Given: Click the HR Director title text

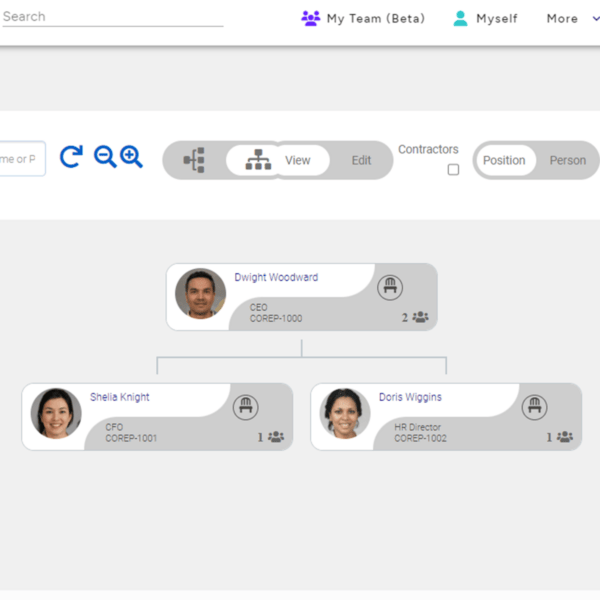Looking at the screenshot, I should click(x=417, y=427).
